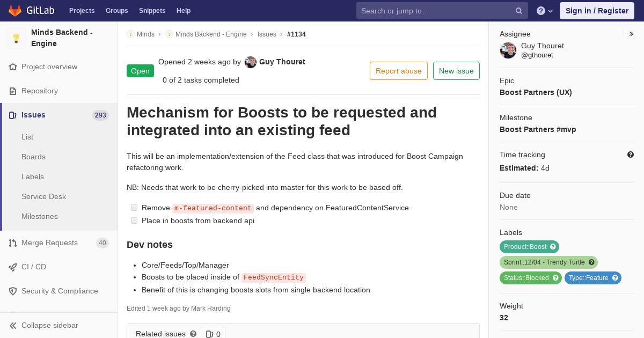
Task: Toggle the Remove m-featured-content task checkbox
Action: [x=134, y=208]
